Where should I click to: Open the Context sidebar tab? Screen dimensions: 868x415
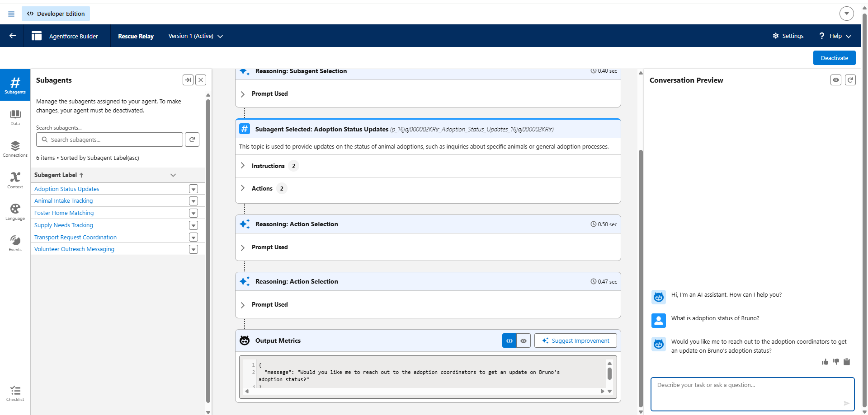coord(15,180)
